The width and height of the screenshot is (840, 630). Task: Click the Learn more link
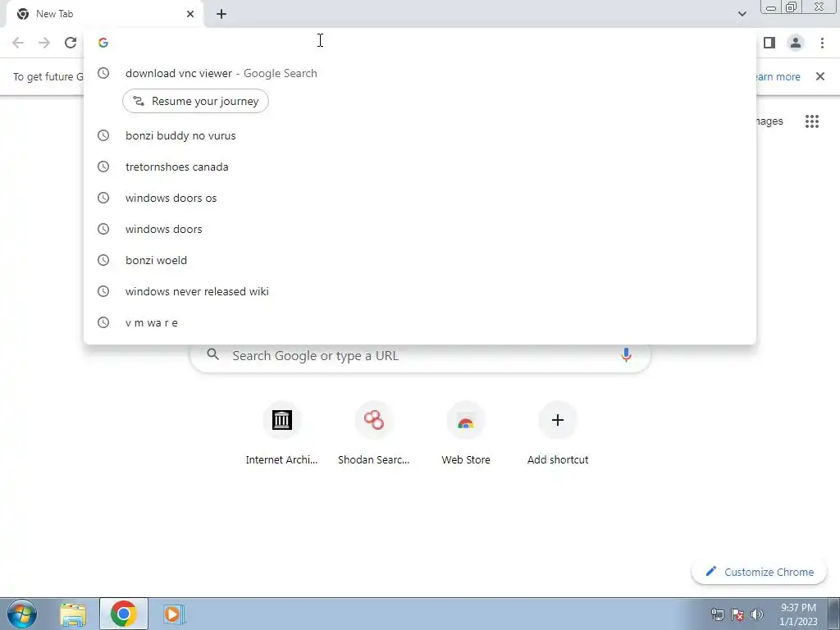tap(778, 76)
